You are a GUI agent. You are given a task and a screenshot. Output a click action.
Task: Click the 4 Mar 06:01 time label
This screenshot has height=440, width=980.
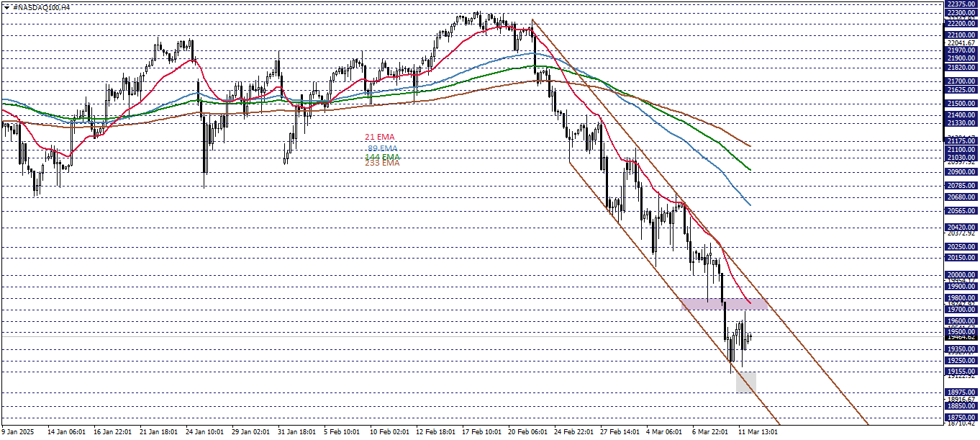[664, 432]
